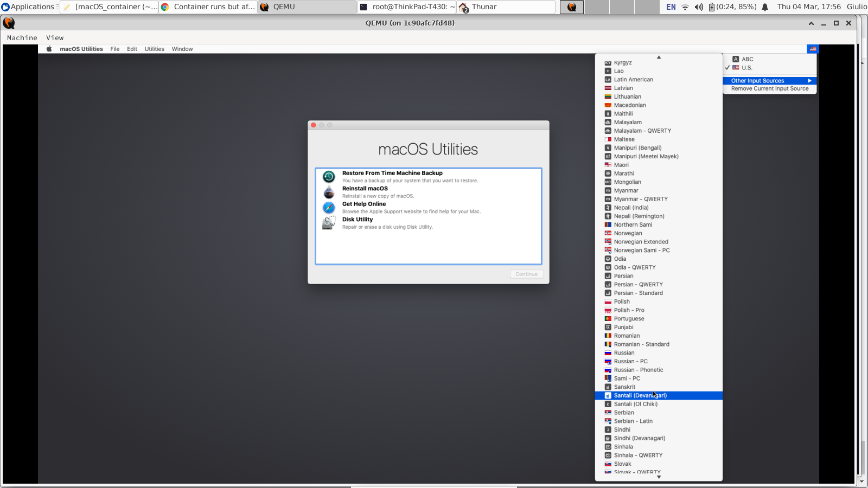Image resolution: width=868 pixels, height=488 pixels.
Task: Switch to root@ThinkPad-T430 terminal window
Action: coord(406,7)
